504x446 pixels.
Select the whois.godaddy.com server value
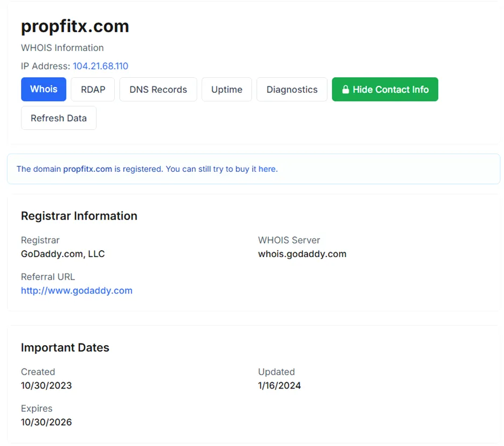point(302,254)
